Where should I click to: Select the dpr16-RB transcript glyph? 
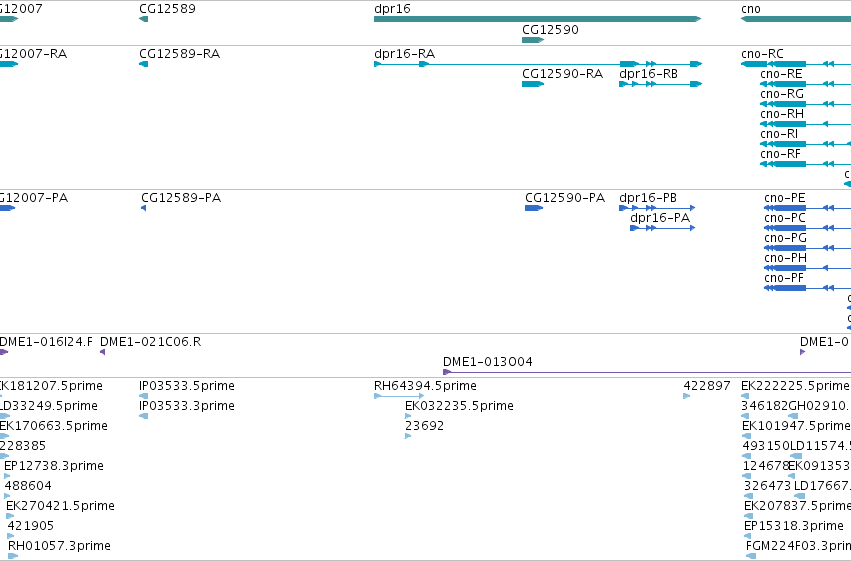(661, 84)
